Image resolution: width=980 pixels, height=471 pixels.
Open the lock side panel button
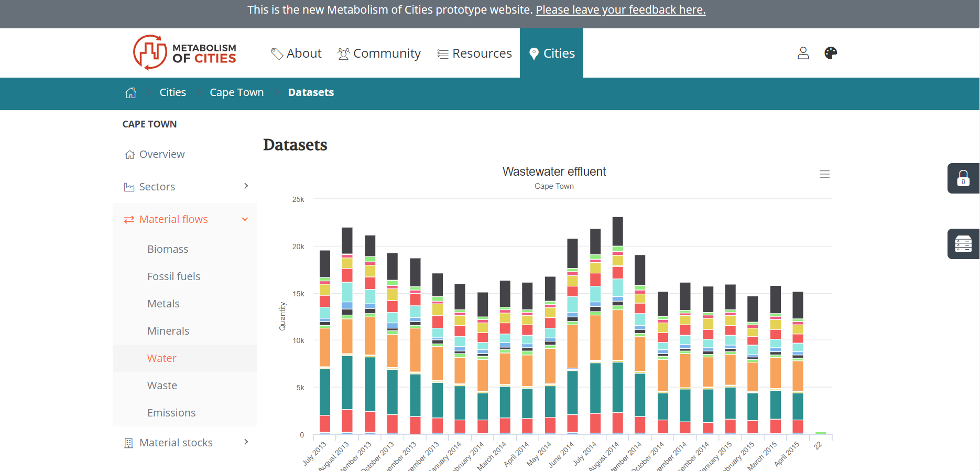(x=963, y=178)
